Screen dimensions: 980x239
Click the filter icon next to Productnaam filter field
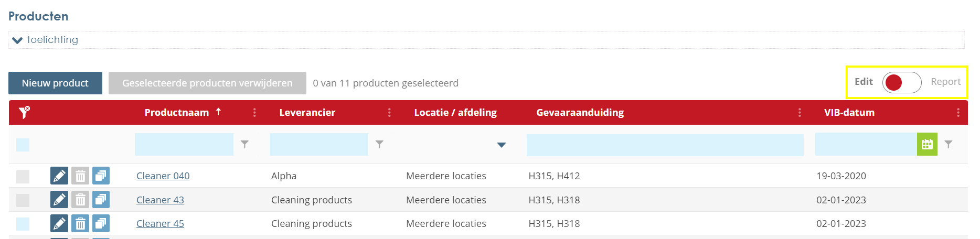coord(244,144)
